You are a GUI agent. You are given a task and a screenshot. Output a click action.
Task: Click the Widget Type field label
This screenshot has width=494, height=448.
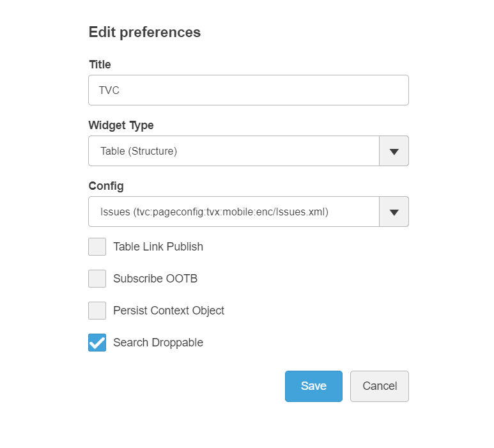tap(121, 125)
